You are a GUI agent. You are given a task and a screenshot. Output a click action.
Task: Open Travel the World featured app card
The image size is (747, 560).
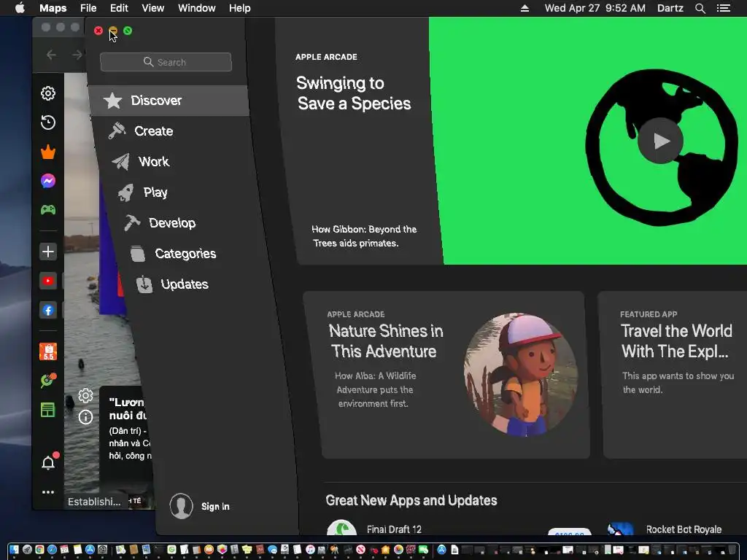pos(673,375)
